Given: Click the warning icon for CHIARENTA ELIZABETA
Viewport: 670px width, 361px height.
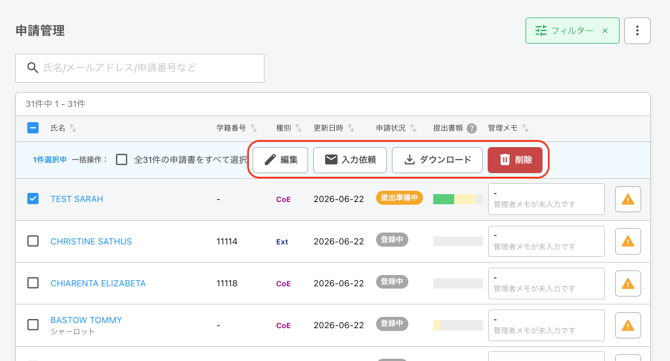Looking at the screenshot, I should (x=628, y=283).
